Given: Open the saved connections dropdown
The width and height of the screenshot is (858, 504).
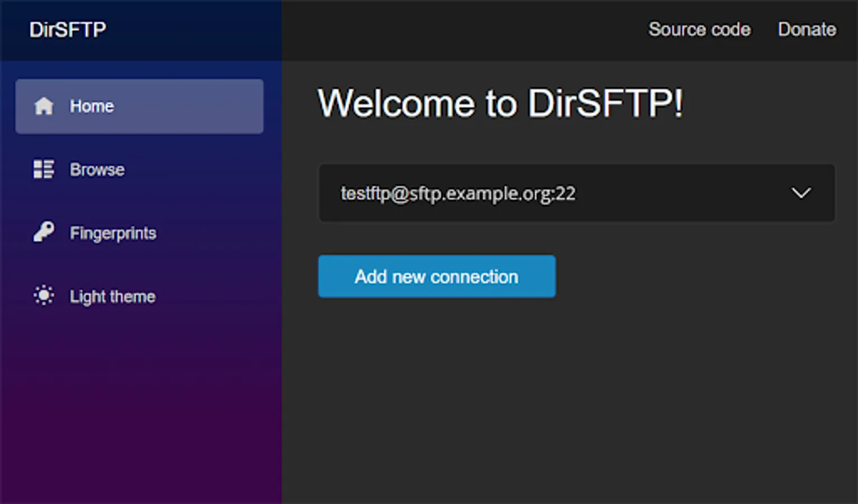Looking at the screenshot, I should (x=577, y=193).
